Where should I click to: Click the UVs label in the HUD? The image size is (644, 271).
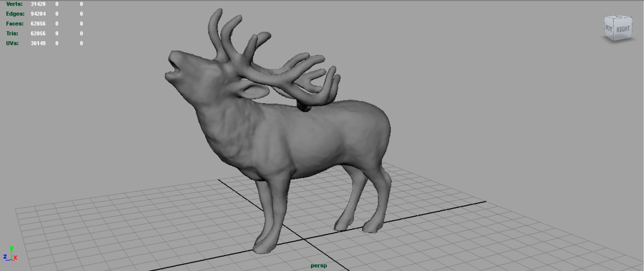[12, 43]
